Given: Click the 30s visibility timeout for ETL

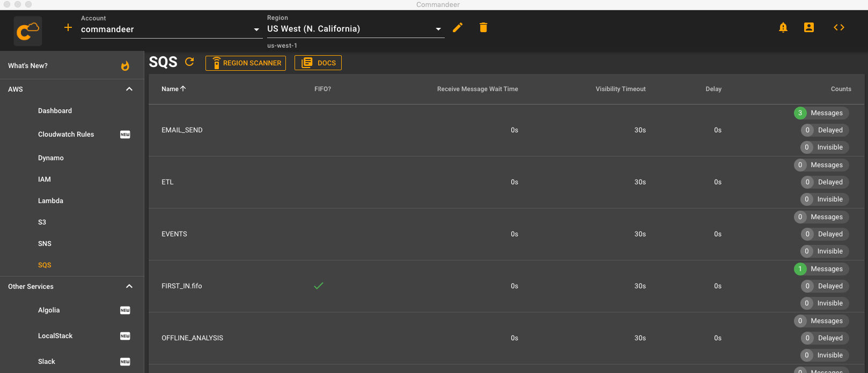Looking at the screenshot, I should (x=640, y=182).
